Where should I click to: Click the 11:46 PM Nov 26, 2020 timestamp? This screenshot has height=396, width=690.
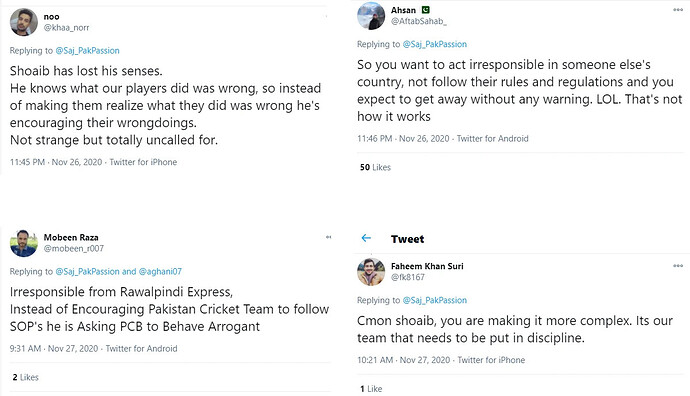(403, 139)
